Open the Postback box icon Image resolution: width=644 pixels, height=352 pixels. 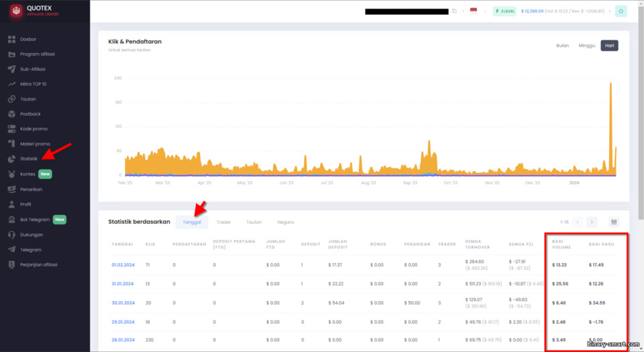pos(11,114)
